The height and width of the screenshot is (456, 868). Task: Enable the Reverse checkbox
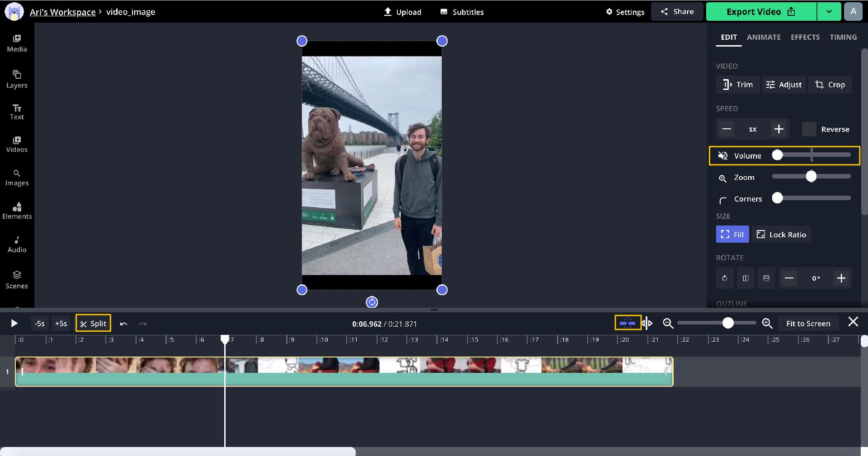coord(809,129)
